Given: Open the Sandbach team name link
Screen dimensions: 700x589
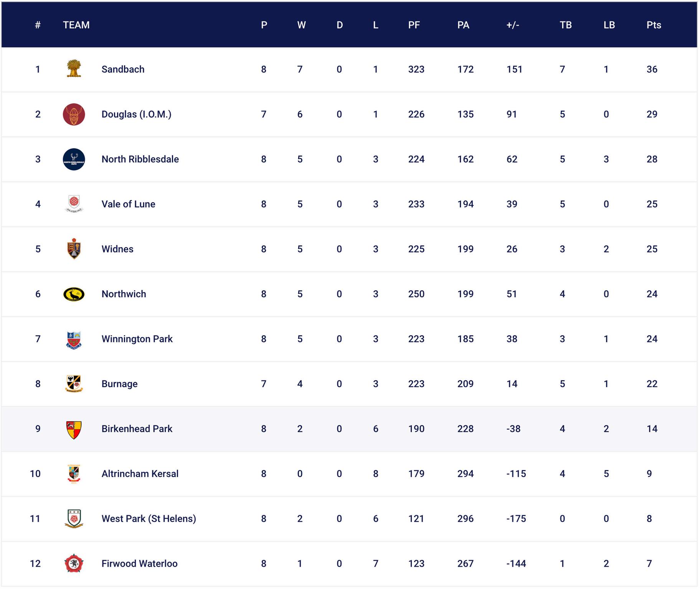Looking at the screenshot, I should (x=123, y=69).
